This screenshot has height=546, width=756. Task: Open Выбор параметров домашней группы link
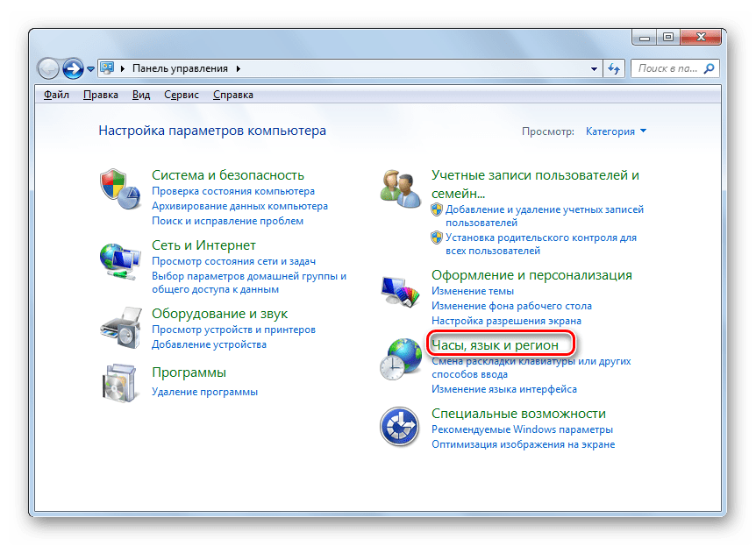[249, 282]
